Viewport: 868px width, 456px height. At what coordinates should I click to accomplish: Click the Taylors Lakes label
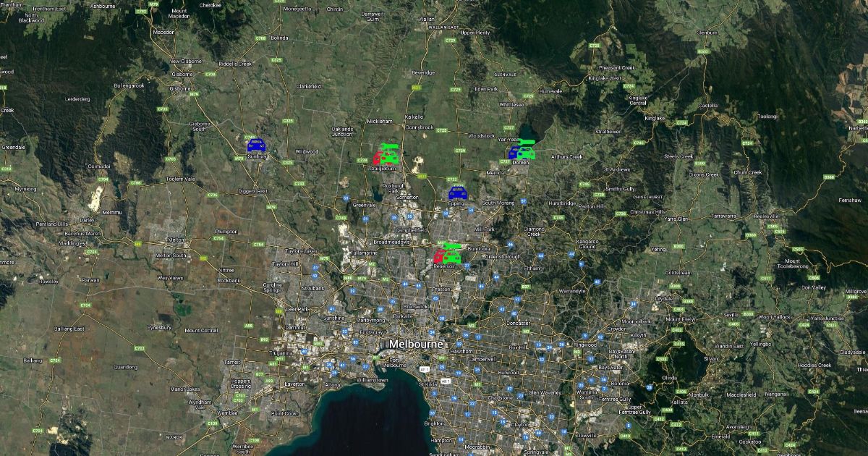point(302,250)
